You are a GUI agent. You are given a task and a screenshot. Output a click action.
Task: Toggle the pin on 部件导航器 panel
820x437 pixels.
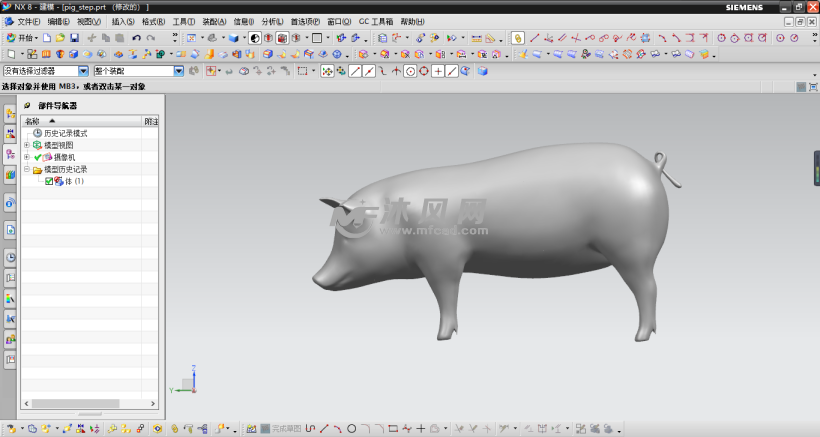pos(27,105)
